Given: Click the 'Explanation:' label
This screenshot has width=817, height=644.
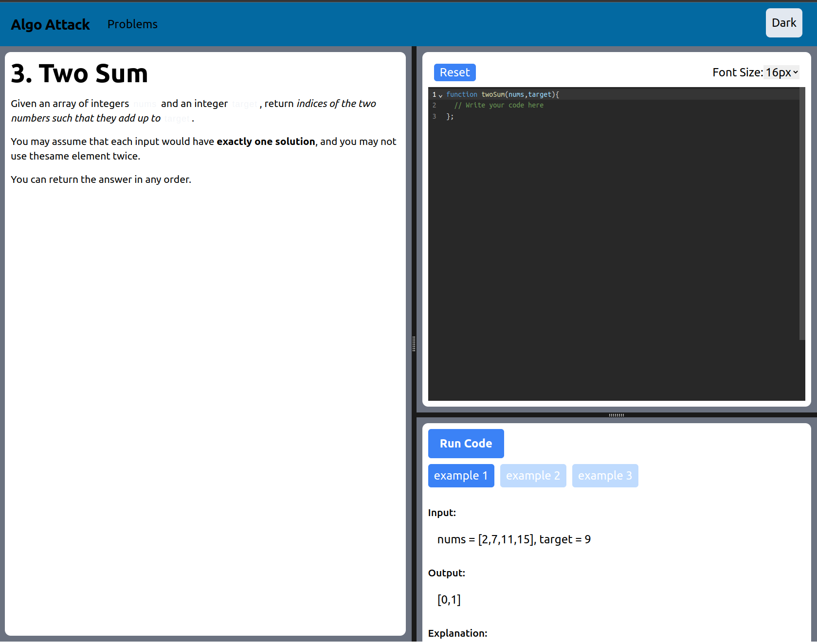Looking at the screenshot, I should click(457, 633).
